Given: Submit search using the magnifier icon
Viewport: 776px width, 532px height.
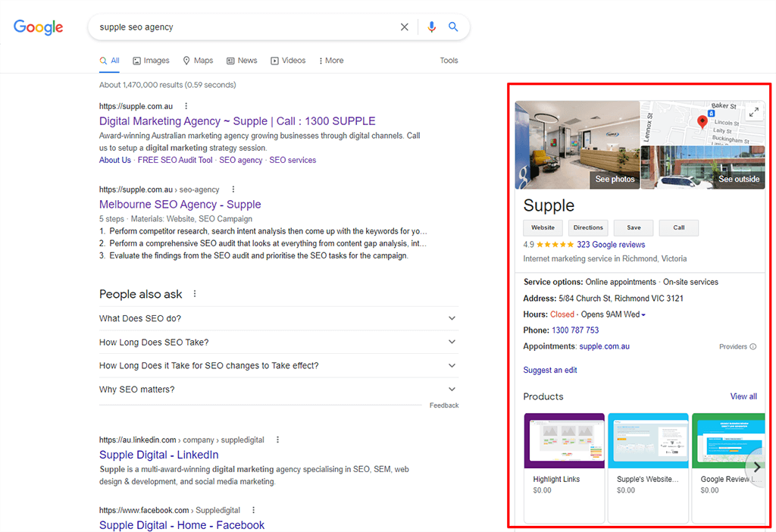Looking at the screenshot, I should pos(453,27).
